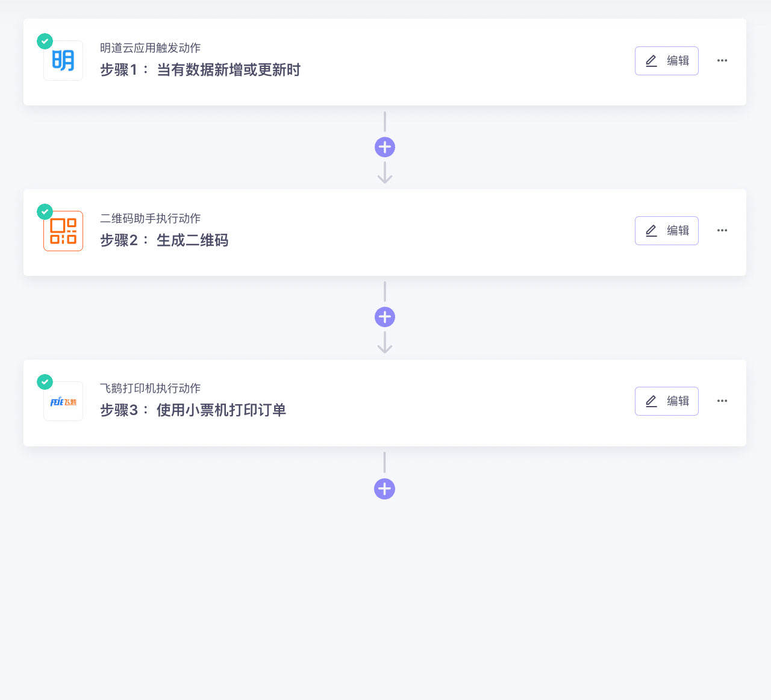Edit the generate QR code step
771x700 pixels.
667,231
